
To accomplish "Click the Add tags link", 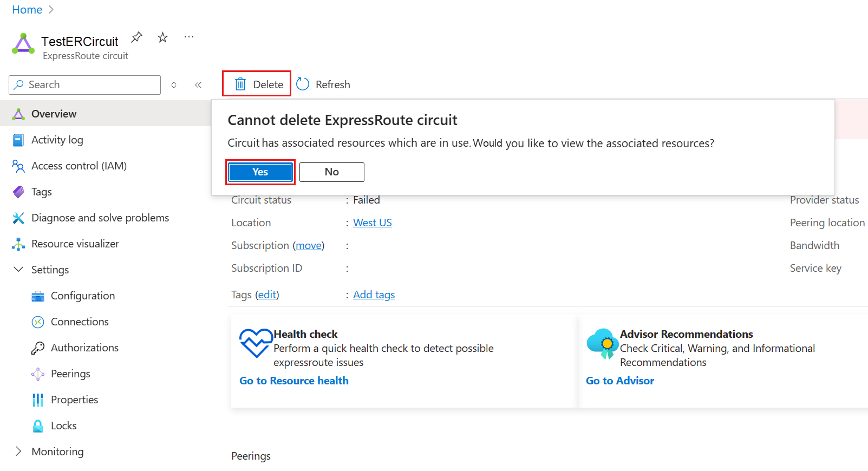I will pos(374,295).
